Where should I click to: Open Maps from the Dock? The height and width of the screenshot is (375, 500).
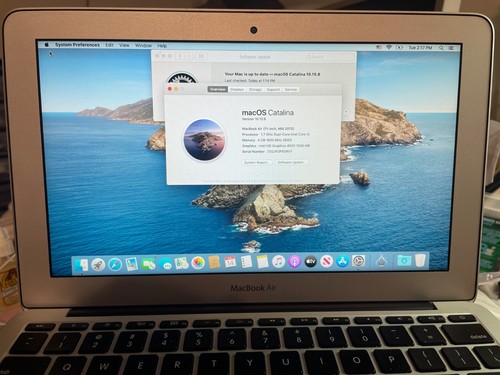(x=182, y=263)
